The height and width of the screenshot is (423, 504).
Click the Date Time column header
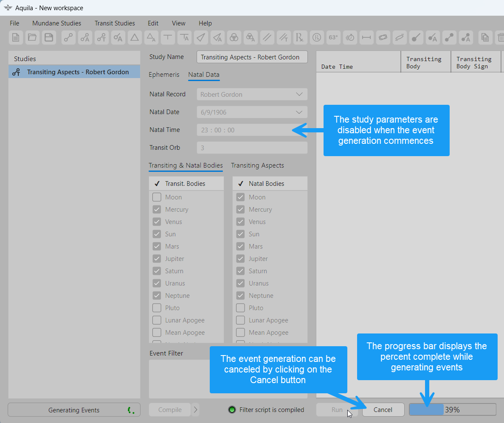(358, 62)
